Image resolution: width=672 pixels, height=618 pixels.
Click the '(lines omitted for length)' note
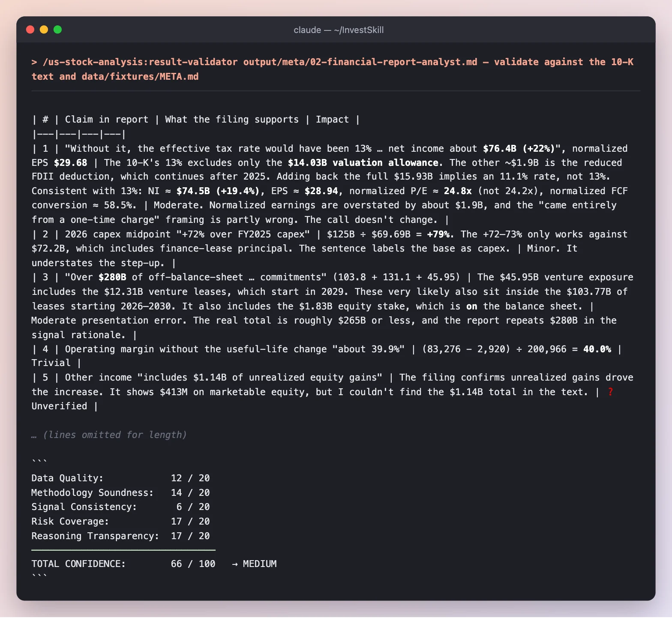[x=115, y=435]
